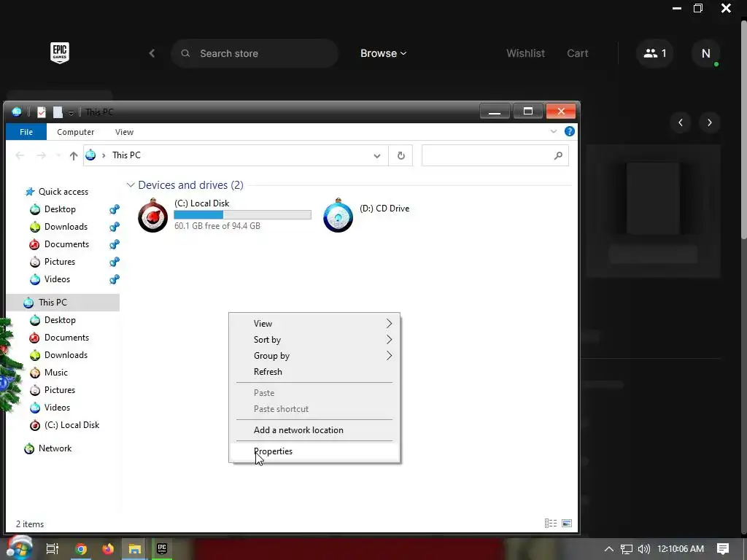Select the (D:) CD Drive
This screenshot has width=747, height=560.
pos(367,215)
